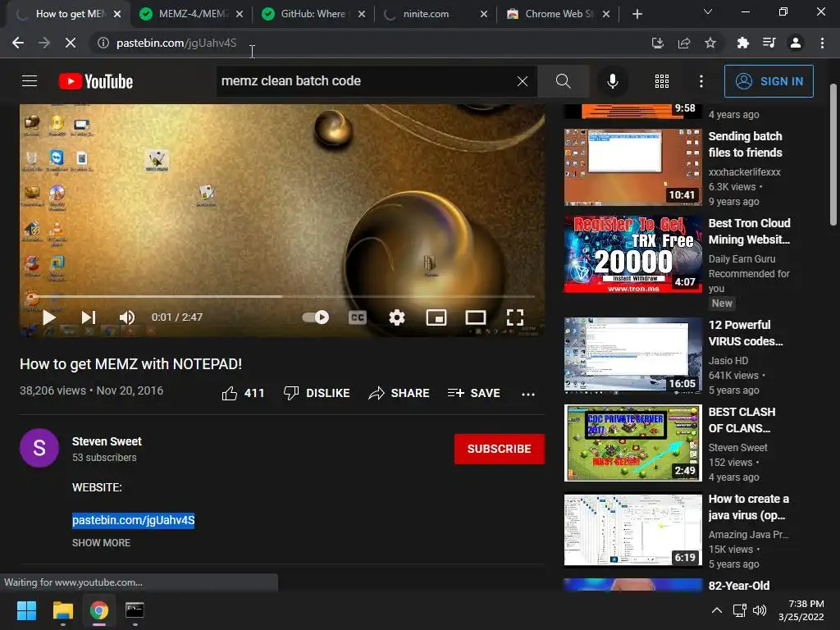Switch to the MEMZ-4 tab
The image size is (840, 630).
(x=191, y=14)
